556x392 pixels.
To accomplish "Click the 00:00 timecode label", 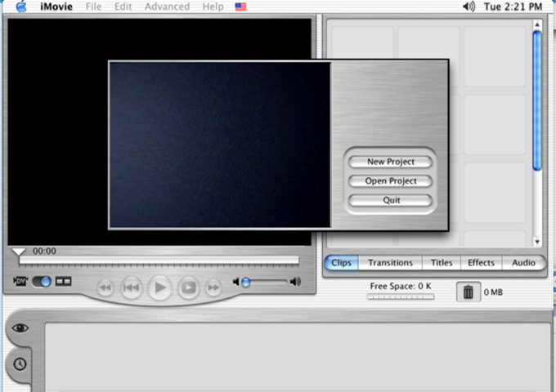I will coord(44,251).
